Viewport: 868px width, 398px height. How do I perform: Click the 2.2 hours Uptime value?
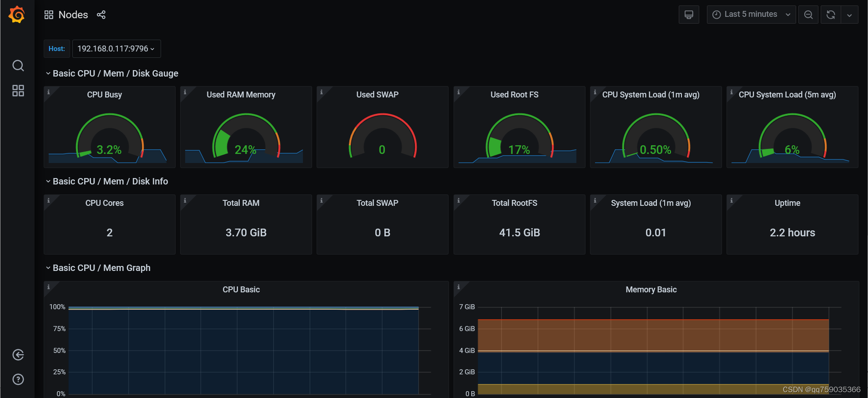click(792, 233)
